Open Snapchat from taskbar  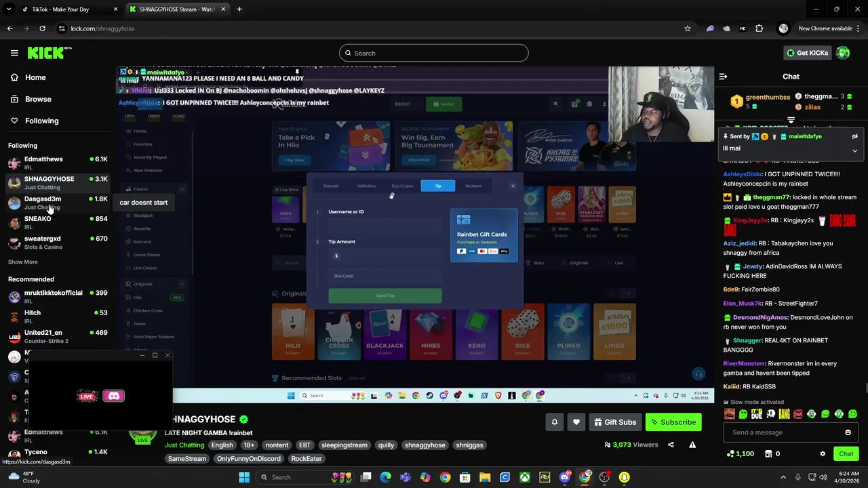coord(624,477)
